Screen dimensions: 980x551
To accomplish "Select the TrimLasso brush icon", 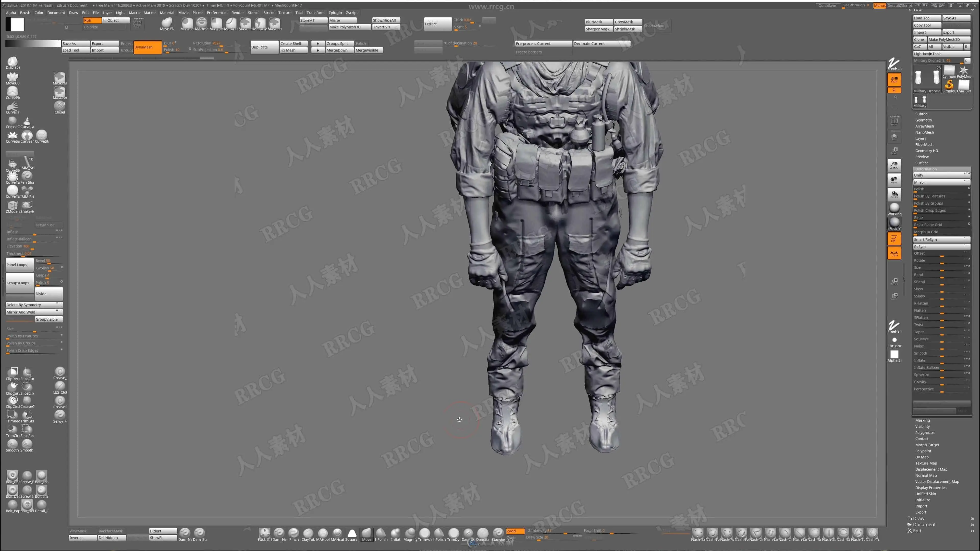I will (27, 415).
